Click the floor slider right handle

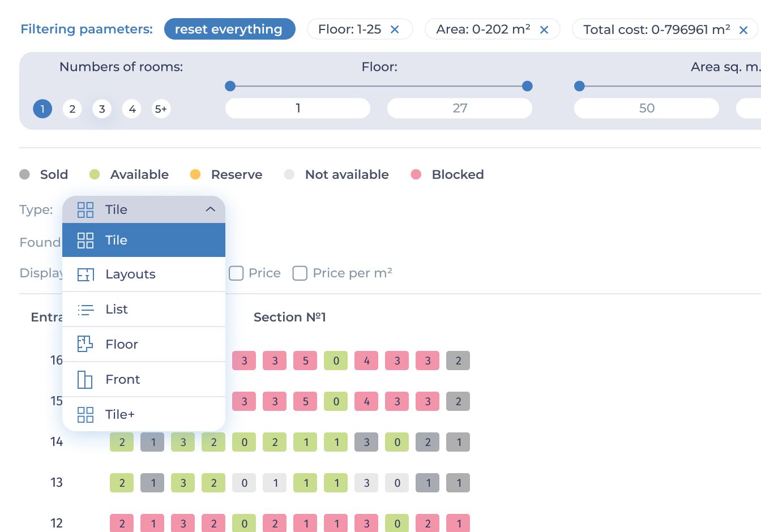click(x=527, y=86)
